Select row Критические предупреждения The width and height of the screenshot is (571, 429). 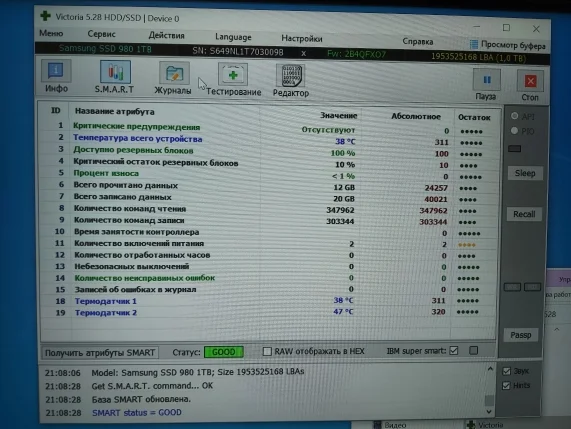click(269, 129)
